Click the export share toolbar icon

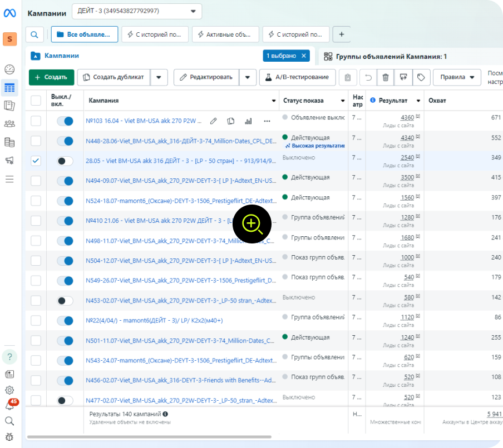point(403,77)
